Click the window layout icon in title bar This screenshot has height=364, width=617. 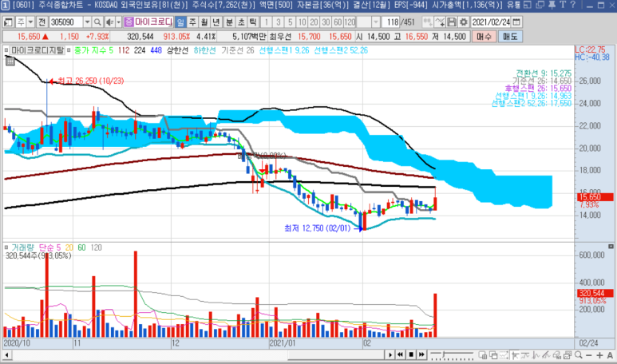(x=528, y=5)
